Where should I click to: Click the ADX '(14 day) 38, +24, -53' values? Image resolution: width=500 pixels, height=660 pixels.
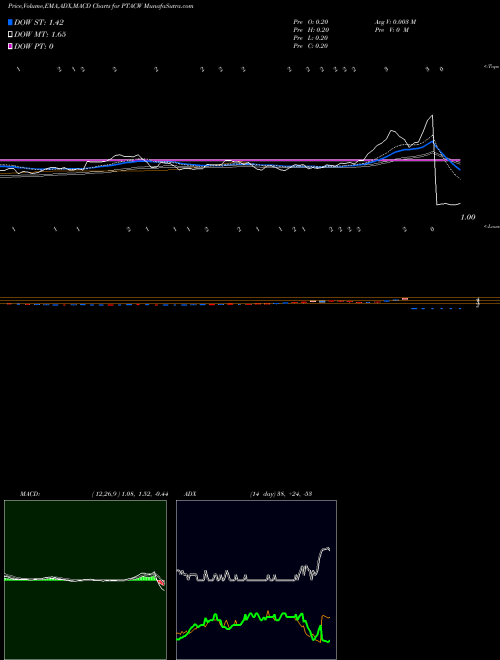coord(281,494)
